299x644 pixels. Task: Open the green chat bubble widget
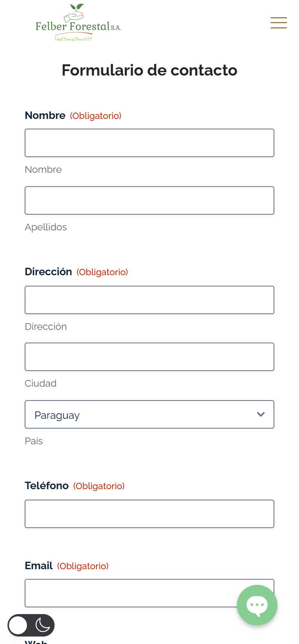pos(257,605)
